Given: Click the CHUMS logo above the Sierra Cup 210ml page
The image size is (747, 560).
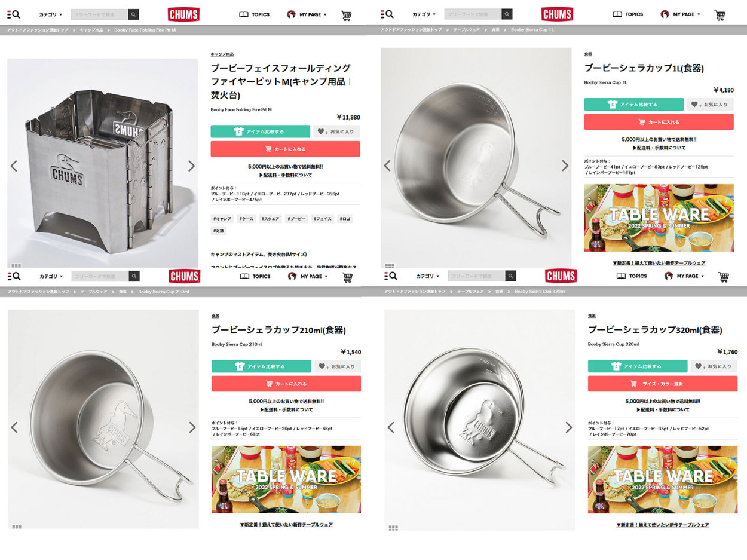Looking at the screenshot, I should (185, 276).
